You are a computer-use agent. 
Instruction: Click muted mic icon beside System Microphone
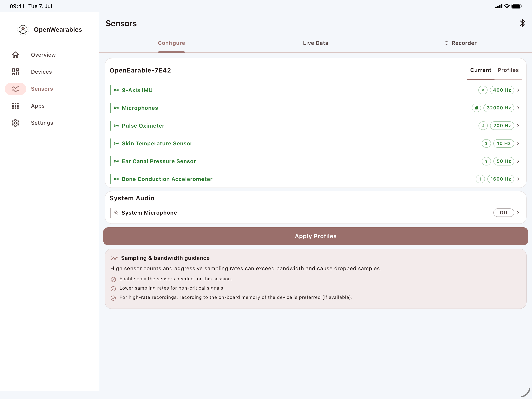[x=116, y=213]
